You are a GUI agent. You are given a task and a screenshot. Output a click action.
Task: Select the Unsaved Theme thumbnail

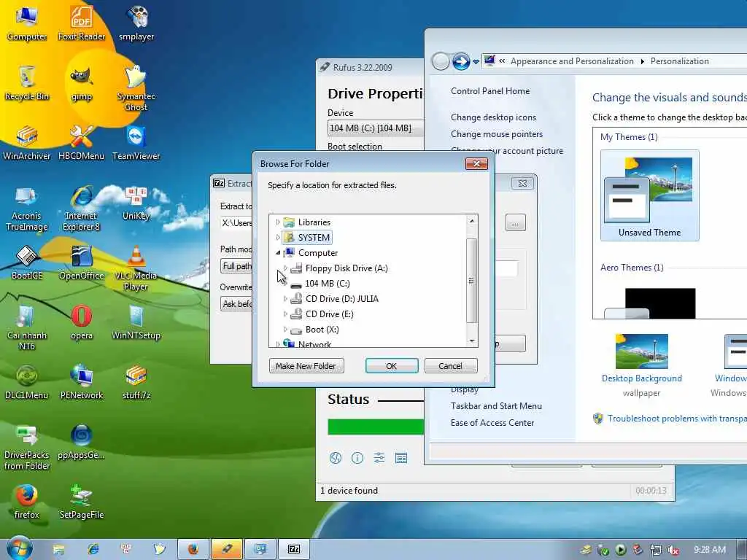click(x=650, y=195)
